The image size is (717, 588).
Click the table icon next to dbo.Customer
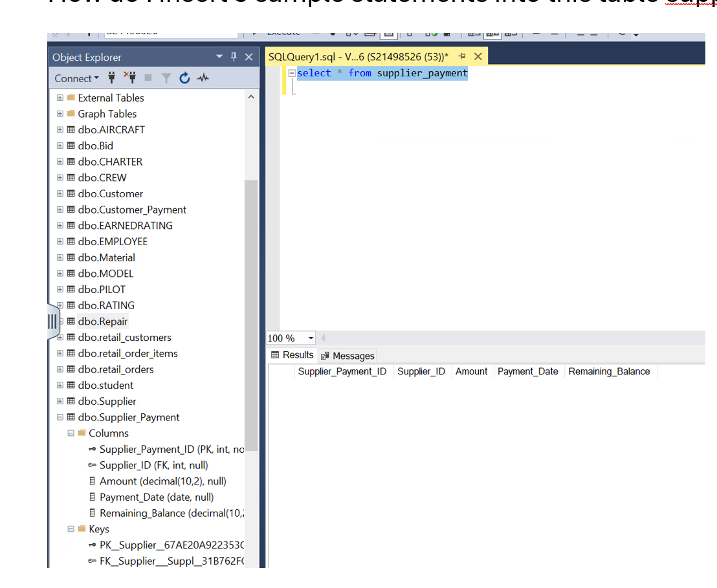tap(69, 193)
